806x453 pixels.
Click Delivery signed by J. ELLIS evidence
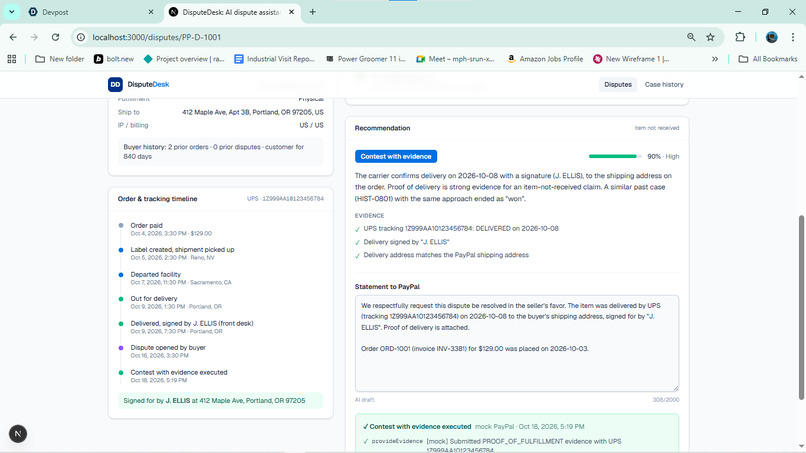point(406,242)
